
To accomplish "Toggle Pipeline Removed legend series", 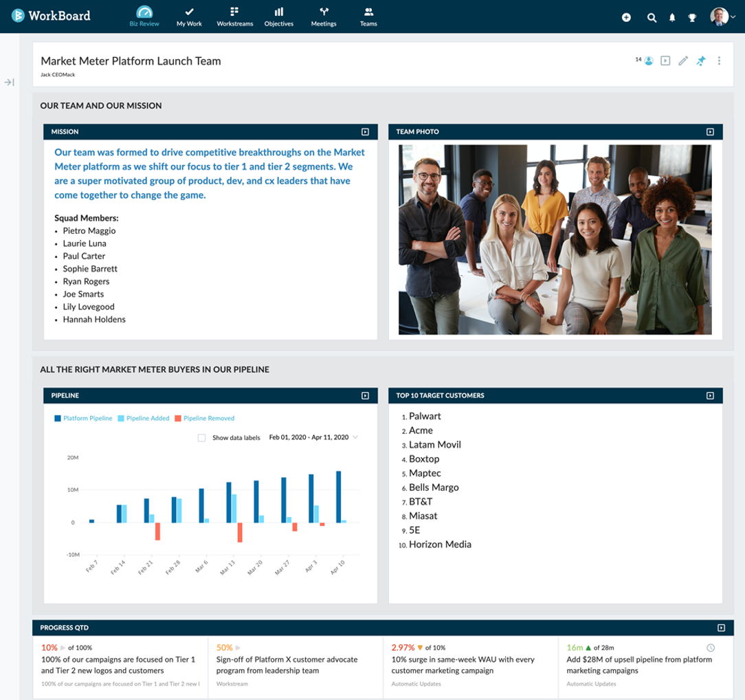I will click(204, 418).
